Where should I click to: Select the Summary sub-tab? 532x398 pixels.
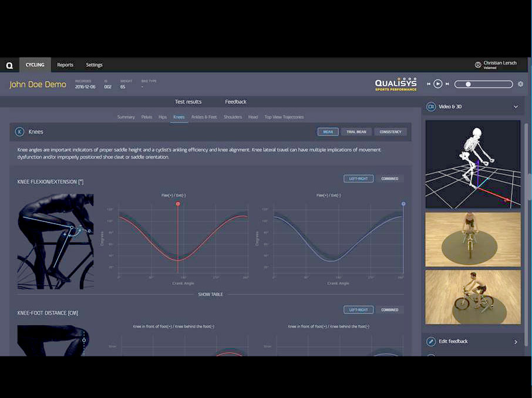tap(126, 117)
